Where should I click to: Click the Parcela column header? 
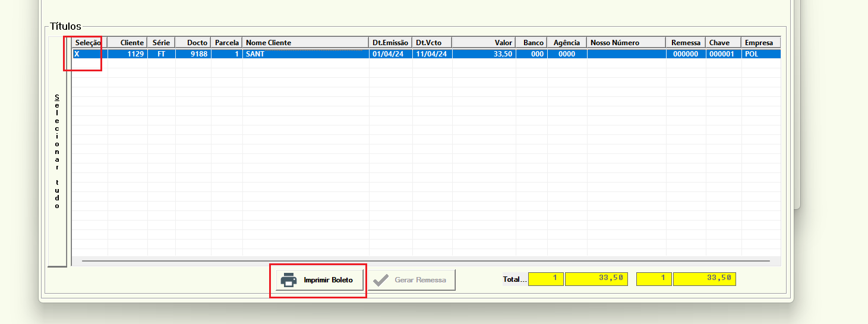pyautogui.click(x=227, y=43)
